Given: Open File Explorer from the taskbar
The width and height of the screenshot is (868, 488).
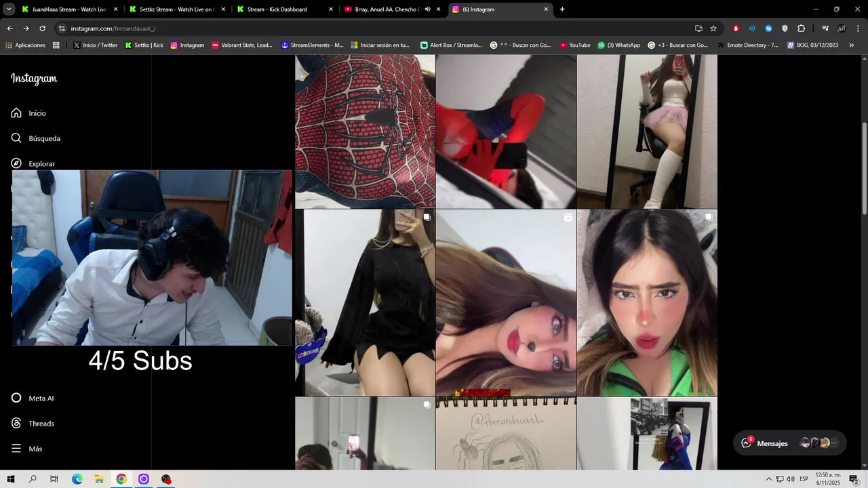Looking at the screenshot, I should coord(99,479).
